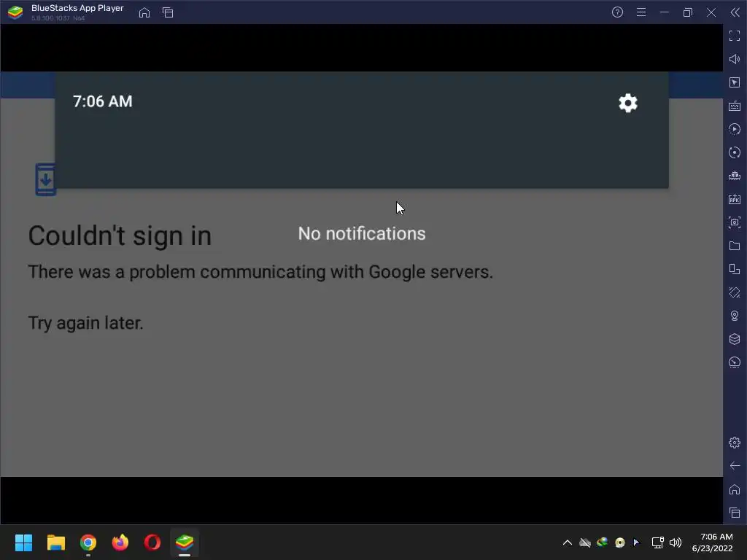
Task: Click the 'No notifications' text
Action: [x=362, y=233]
